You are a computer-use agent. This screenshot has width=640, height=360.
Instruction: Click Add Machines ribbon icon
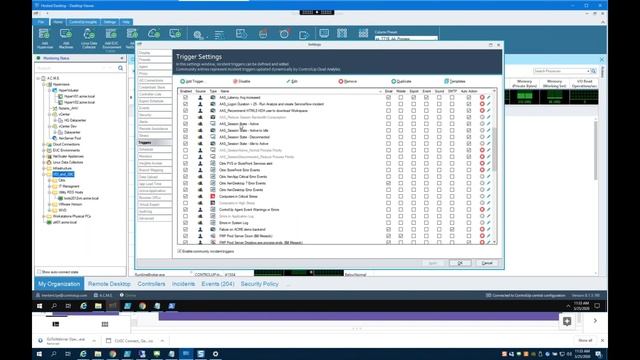66,38
